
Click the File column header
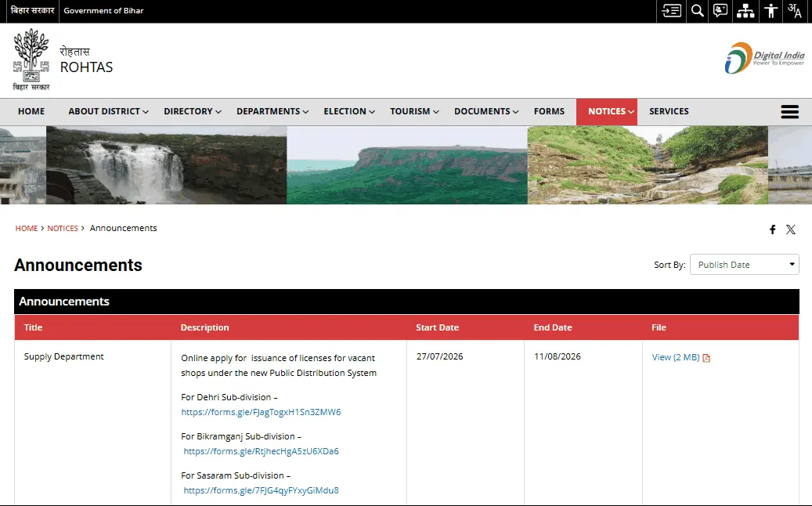click(x=659, y=327)
